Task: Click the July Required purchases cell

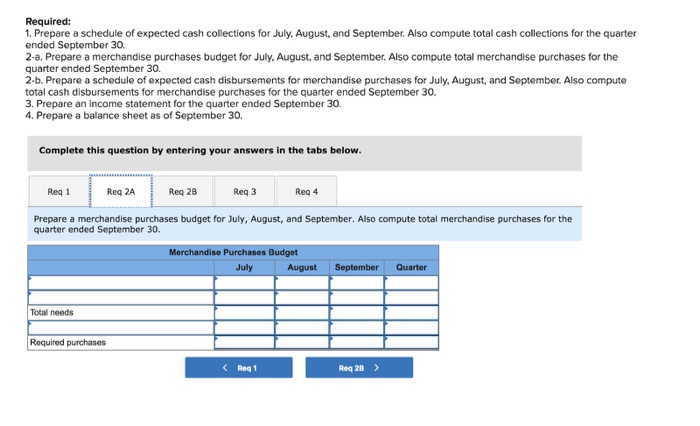Action: pyautogui.click(x=244, y=342)
